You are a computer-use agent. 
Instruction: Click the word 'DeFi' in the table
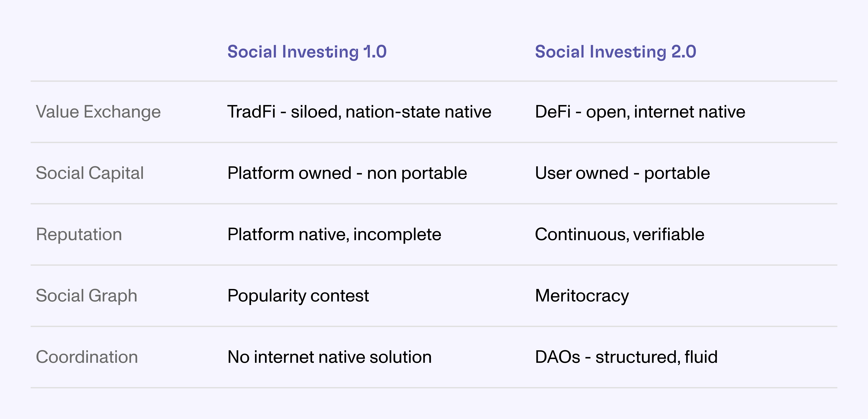point(553,112)
